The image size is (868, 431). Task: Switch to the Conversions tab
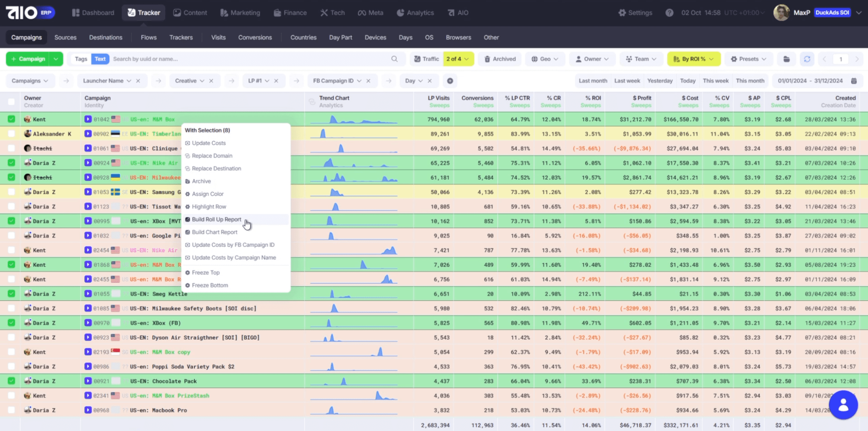pos(255,37)
